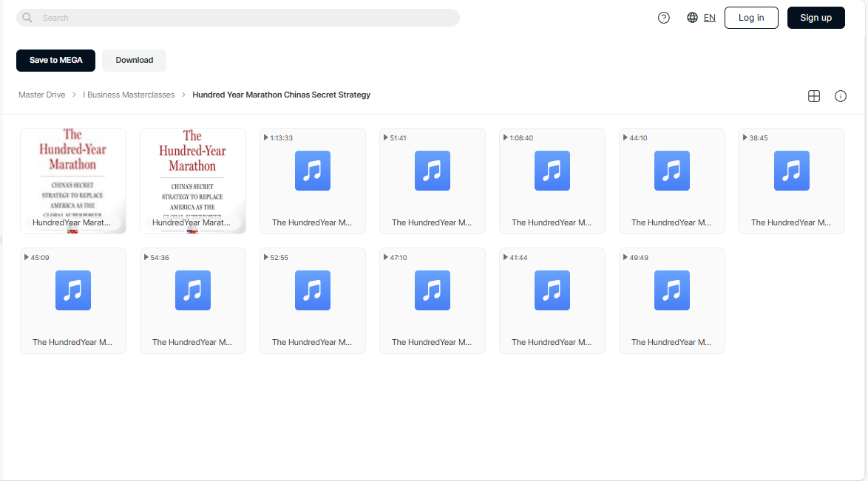Click the Sign up button
The image size is (868, 481).
click(x=816, y=18)
